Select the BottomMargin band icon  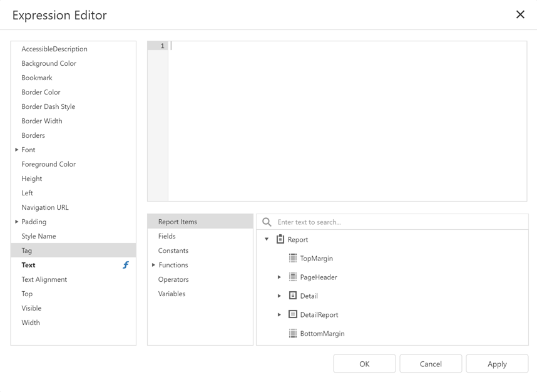pos(292,333)
